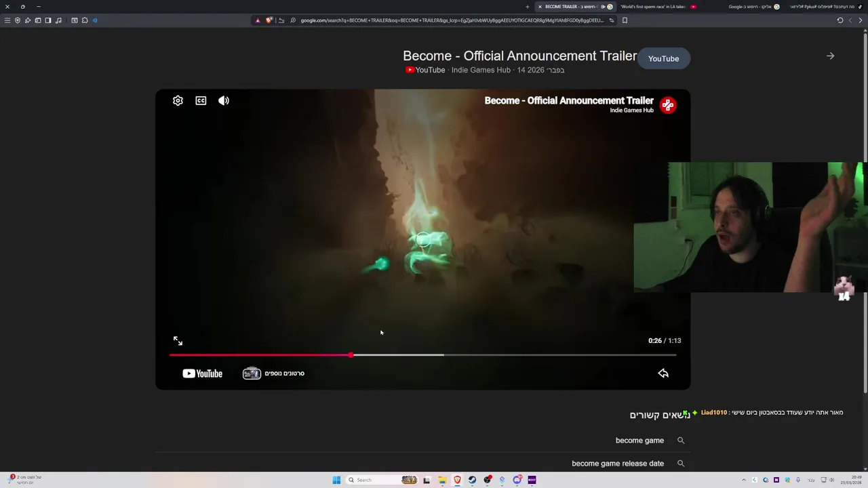Click the browser left chevron navigation button
The height and width of the screenshot is (488, 868).
[x=850, y=20]
